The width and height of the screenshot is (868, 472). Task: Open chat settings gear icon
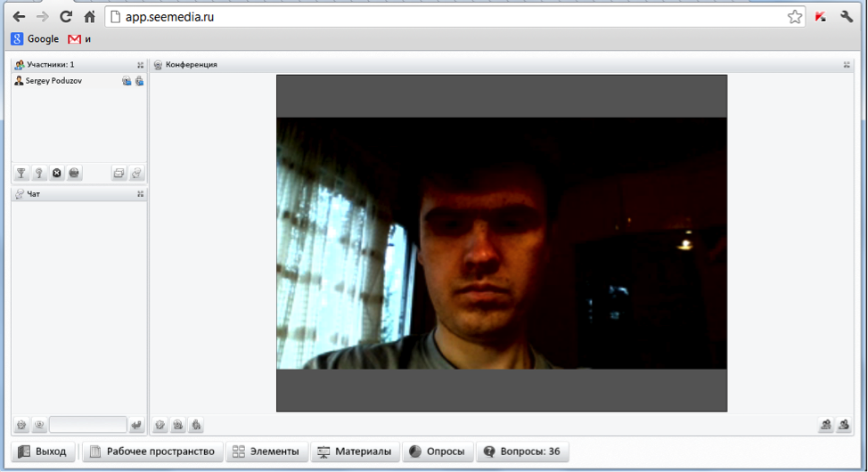pyautogui.click(x=21, y=425)
